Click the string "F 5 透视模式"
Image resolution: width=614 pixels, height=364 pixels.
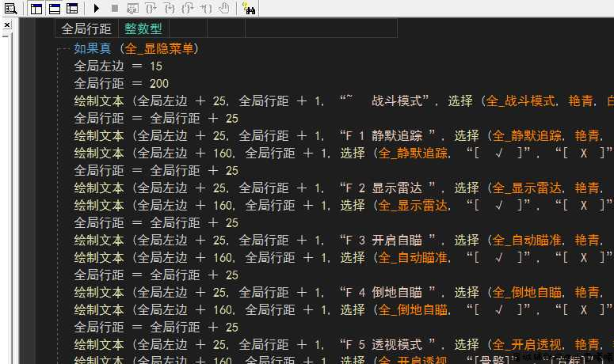[388, 344]
